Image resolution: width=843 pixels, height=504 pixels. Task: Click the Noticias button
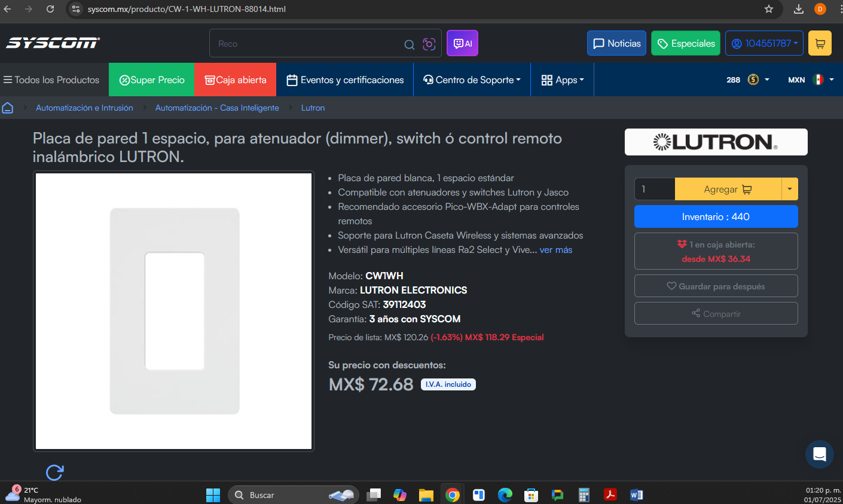616,43
